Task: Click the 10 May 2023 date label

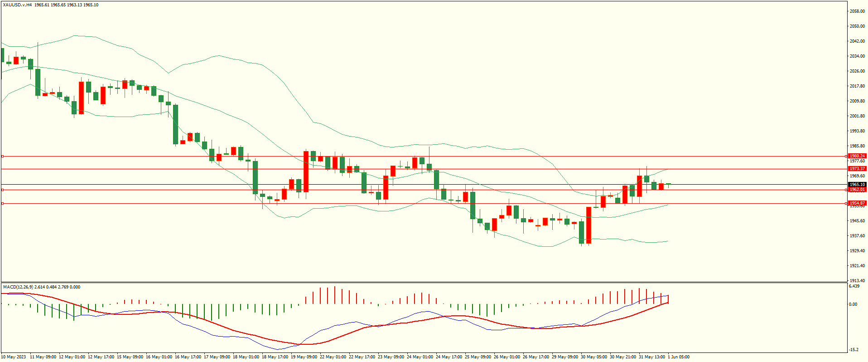Action: click(x=14, y=357)
